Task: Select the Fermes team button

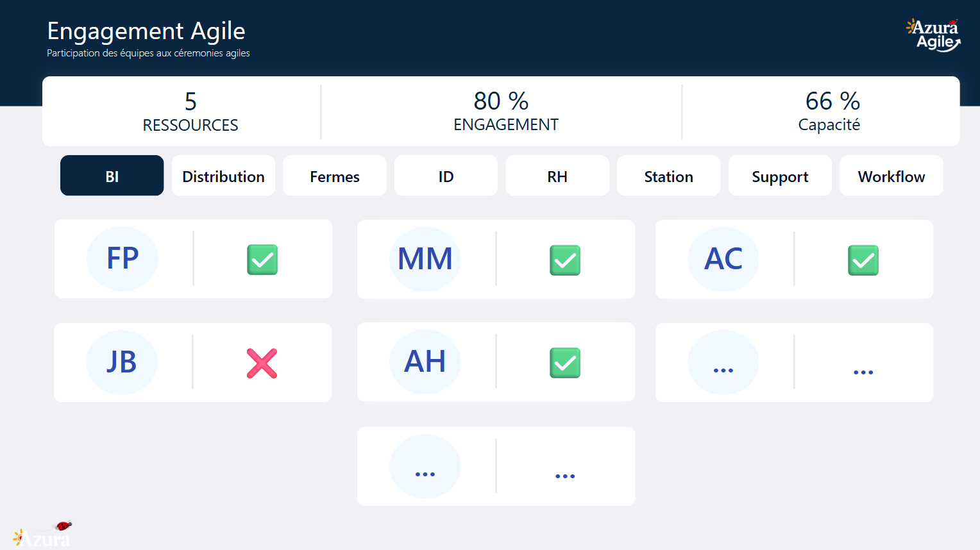Action: tap(334, 176)
